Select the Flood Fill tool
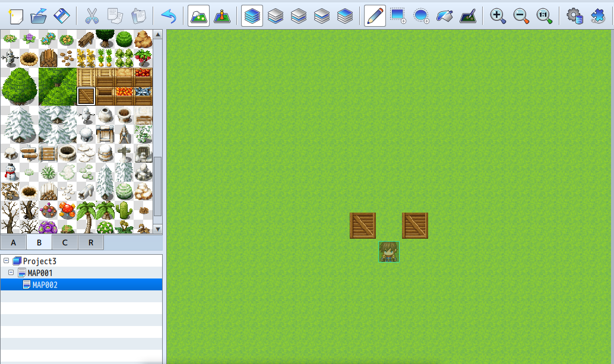Screen dimensions: 614x364 (x=444, y=16)
